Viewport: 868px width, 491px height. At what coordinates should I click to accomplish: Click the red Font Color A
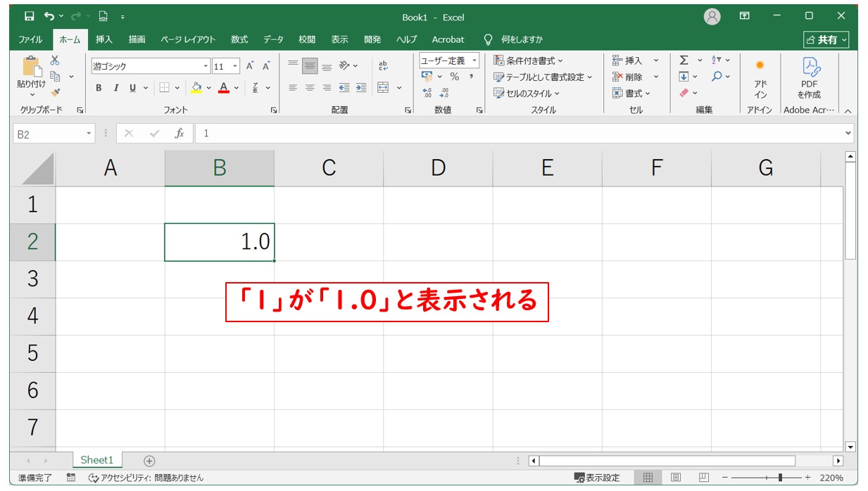pos(224,88)
